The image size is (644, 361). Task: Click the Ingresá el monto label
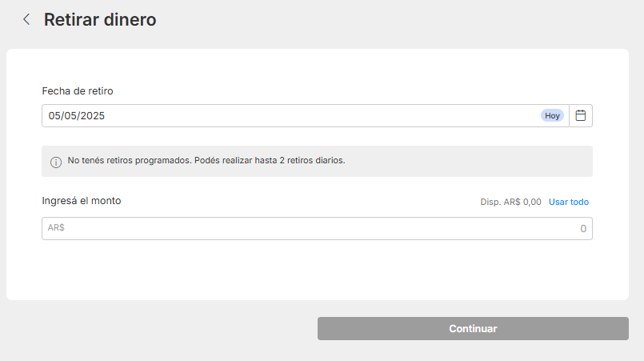(x=82, y=201)
